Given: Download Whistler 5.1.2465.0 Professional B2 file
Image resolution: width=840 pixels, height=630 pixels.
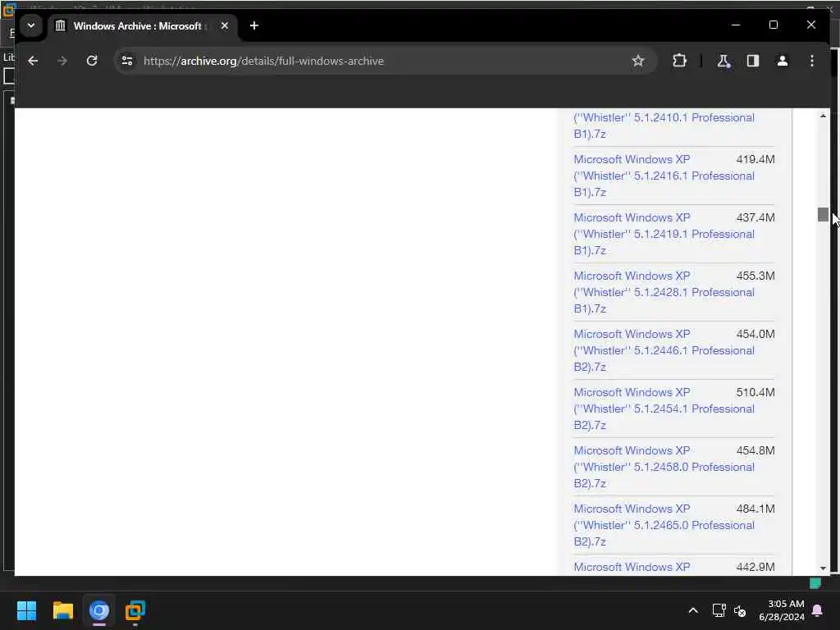Looking at the screenshot, I should click(x=664, y=525).
